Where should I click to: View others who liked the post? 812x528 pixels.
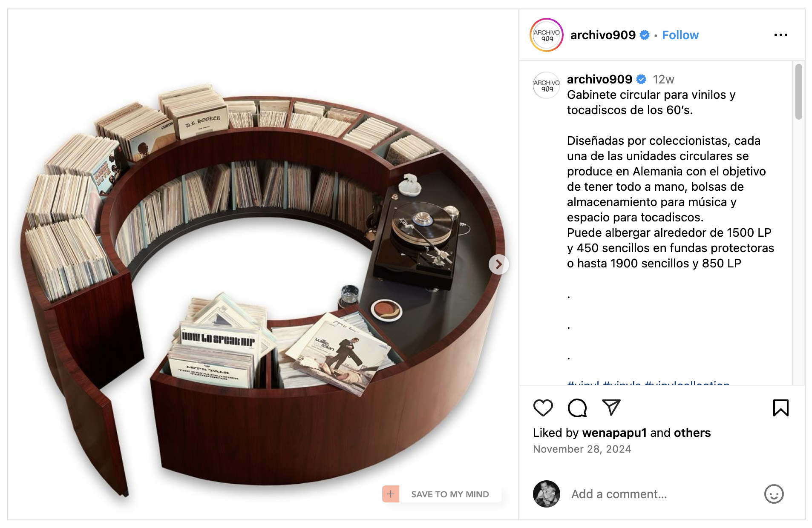tap(692, 433)
